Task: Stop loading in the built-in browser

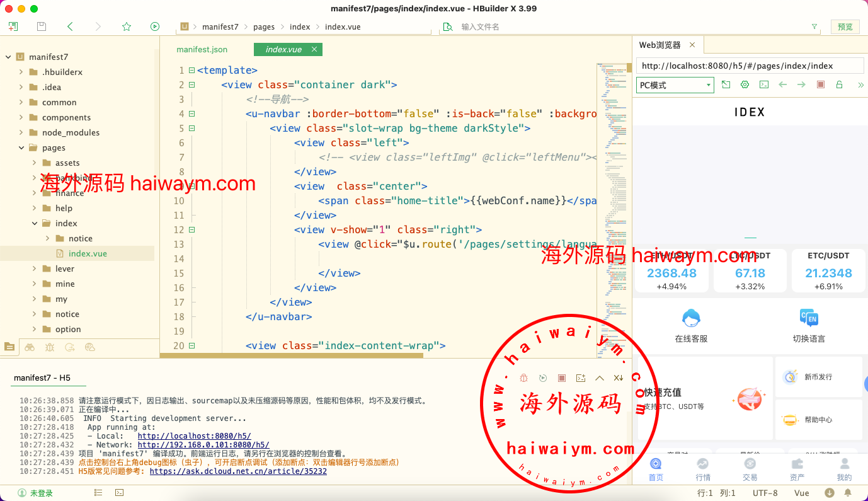Action: [820, 84]
